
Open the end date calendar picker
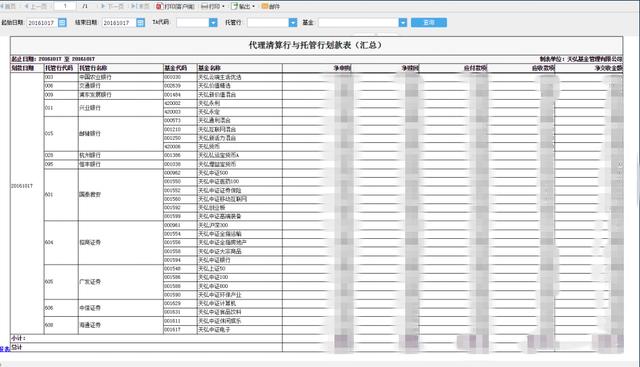[140, 22]
